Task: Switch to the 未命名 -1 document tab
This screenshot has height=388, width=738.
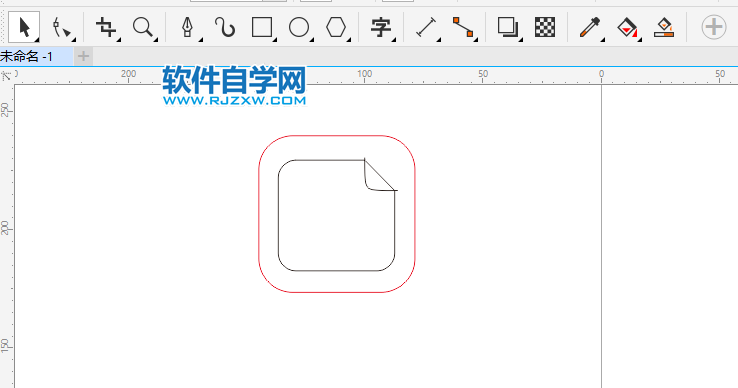Action: (36, 57)
